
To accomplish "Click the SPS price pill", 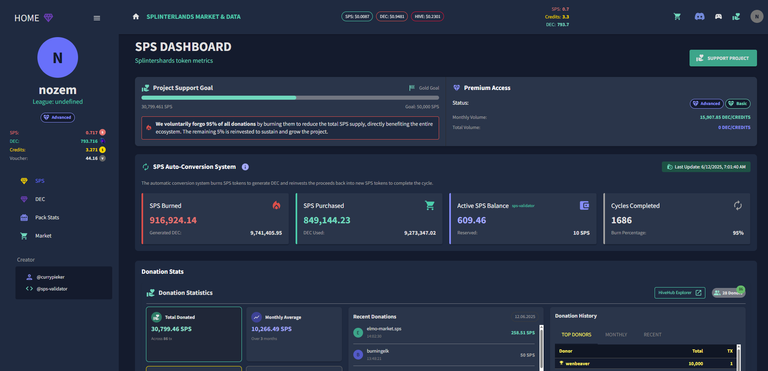I will tap(357, 17).
